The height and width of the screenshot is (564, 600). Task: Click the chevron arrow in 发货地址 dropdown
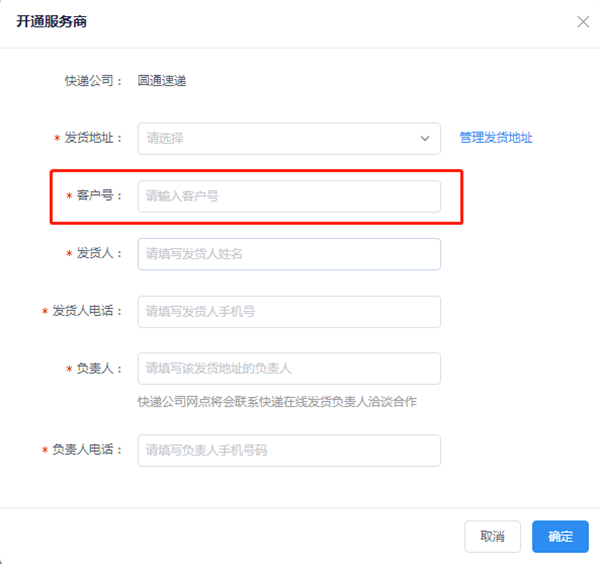click(425, 138)
